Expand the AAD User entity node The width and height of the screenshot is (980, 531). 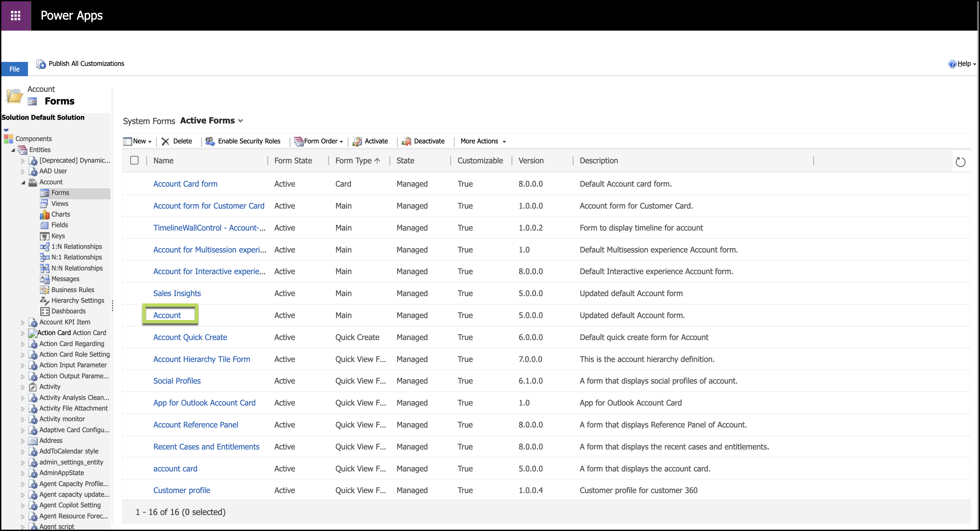(x=23, y=172)
